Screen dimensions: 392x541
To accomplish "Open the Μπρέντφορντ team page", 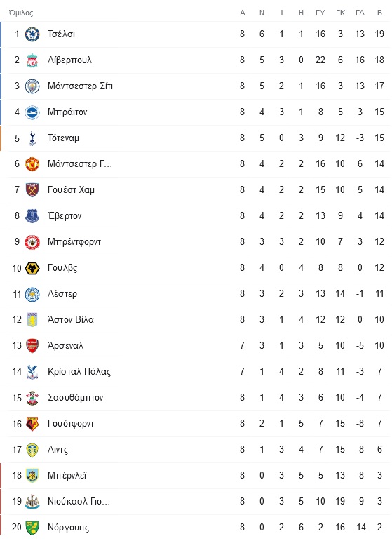I will (x=74, y=242).
